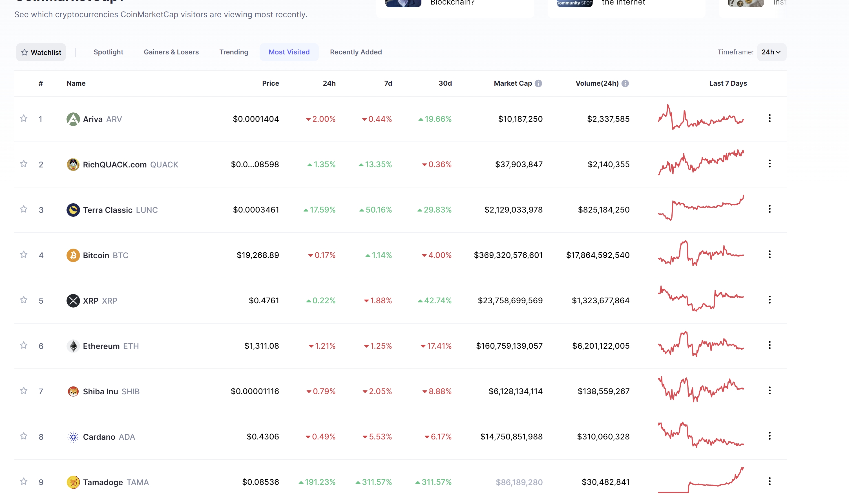Image resolution: width=849 pixels, height=504 pixels.
Task: Sort table by 7d column header
Action: click(388, 83)
